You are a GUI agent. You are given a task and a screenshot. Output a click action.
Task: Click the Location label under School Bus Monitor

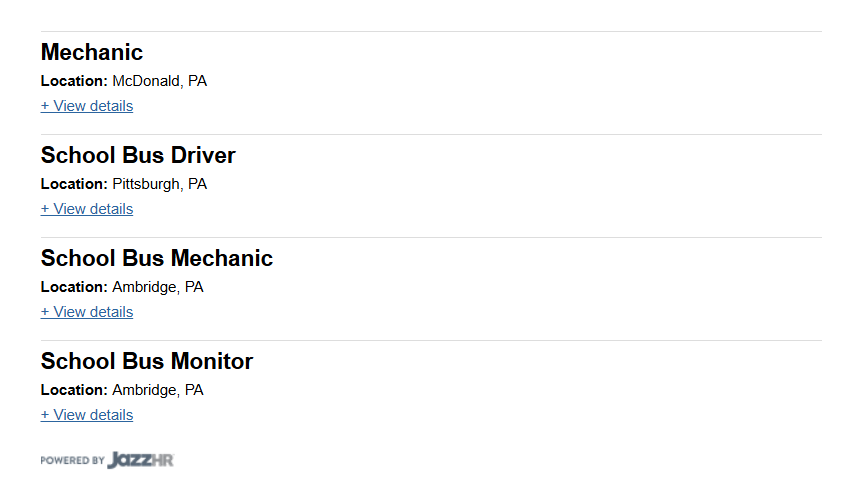coord(74,390)
